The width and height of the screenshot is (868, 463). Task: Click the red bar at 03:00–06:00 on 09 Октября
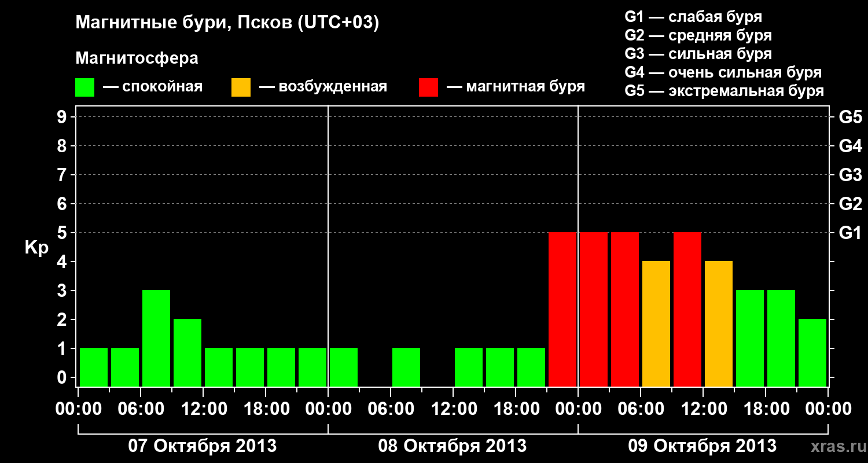click(x=625, y=309)
